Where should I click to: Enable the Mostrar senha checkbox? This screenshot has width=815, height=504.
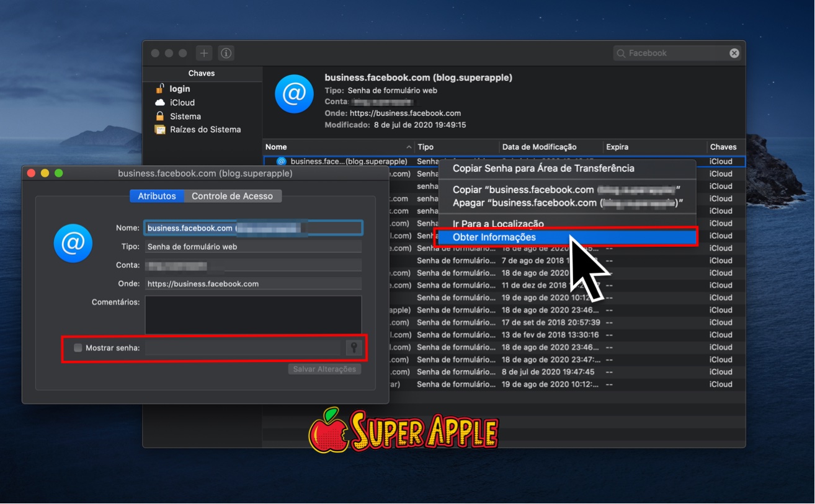coord(78,348)
